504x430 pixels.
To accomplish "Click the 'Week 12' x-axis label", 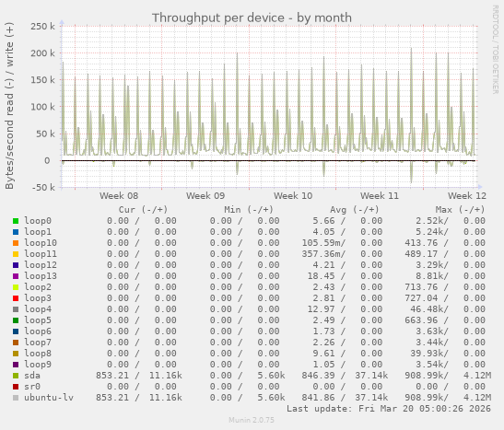I will coord(467,195).
